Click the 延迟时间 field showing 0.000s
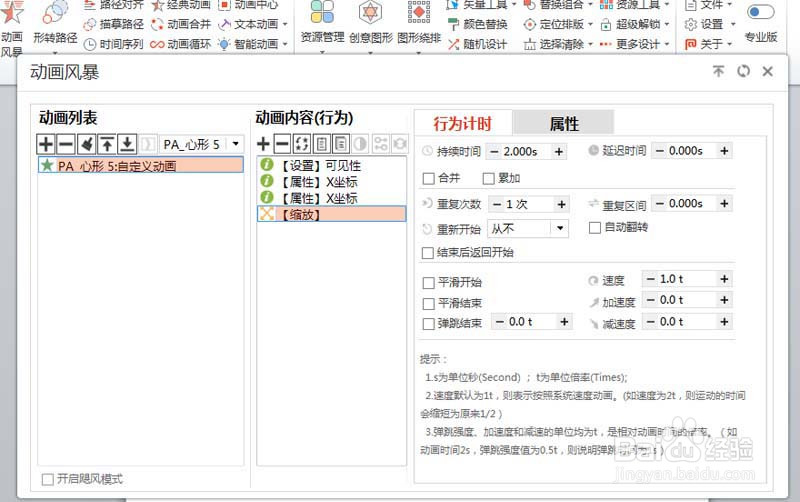Image resolution: width=800 pixels, height=502 pixels. pos(692,151)
